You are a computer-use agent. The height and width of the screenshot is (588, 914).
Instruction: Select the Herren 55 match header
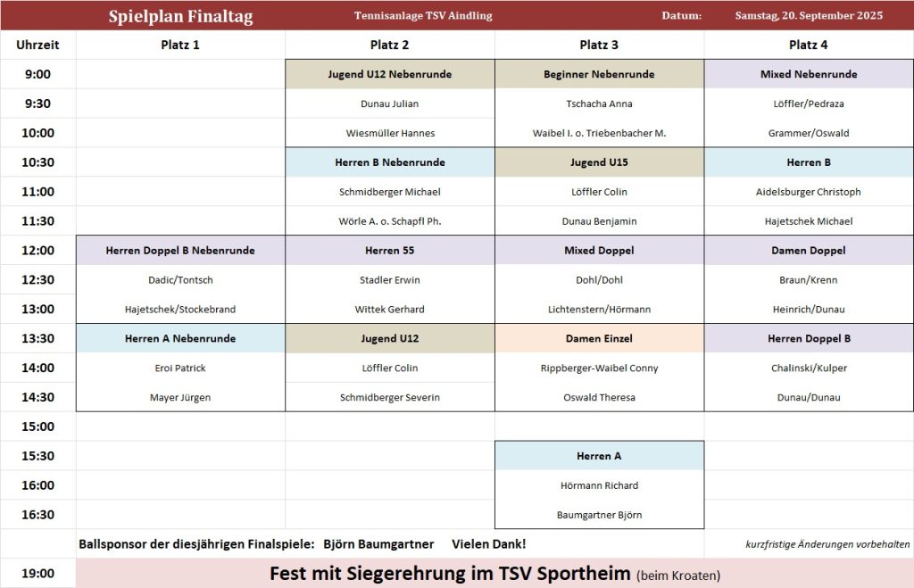[389, 251]
